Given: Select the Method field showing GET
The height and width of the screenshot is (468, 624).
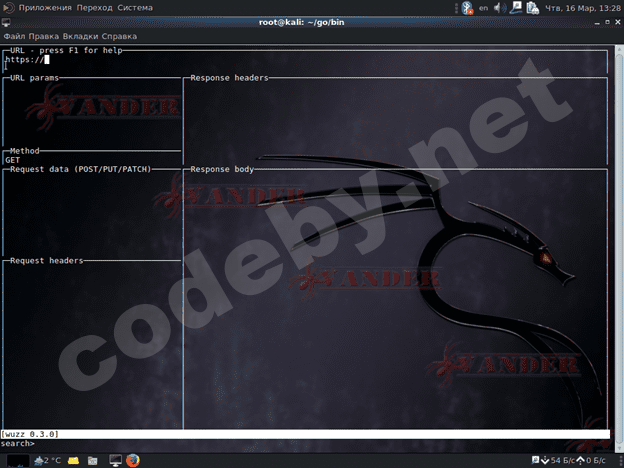Looking at the screenshot, I should click(92, 160).
